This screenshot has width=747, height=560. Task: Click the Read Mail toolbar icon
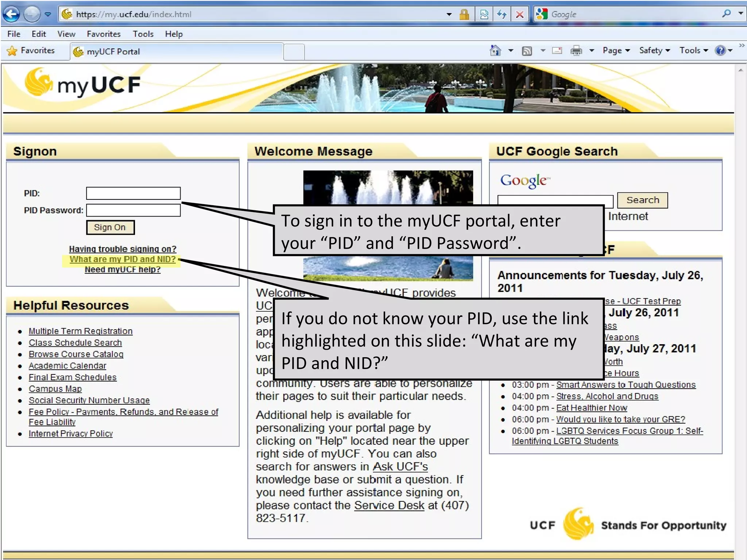557,51
